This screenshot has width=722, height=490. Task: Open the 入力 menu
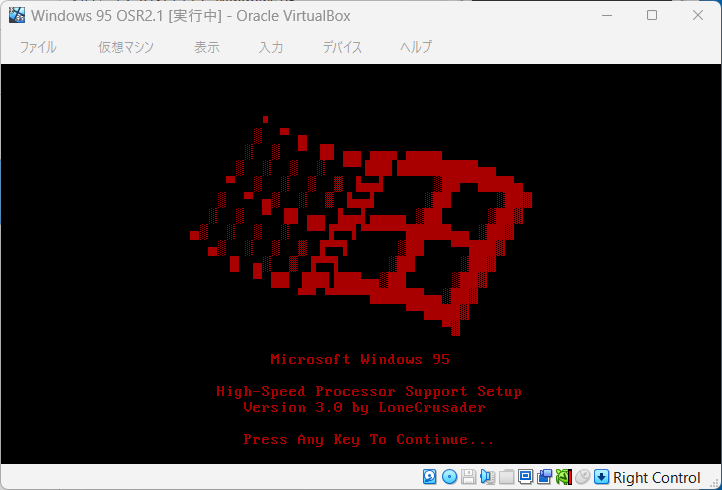pyautogui.click(x=270, y=47)
